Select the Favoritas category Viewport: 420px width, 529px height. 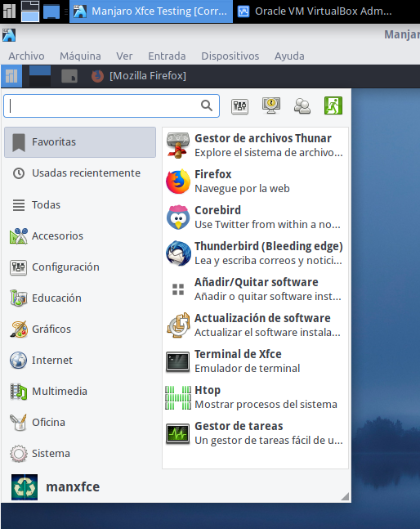(x=80, y=142)
